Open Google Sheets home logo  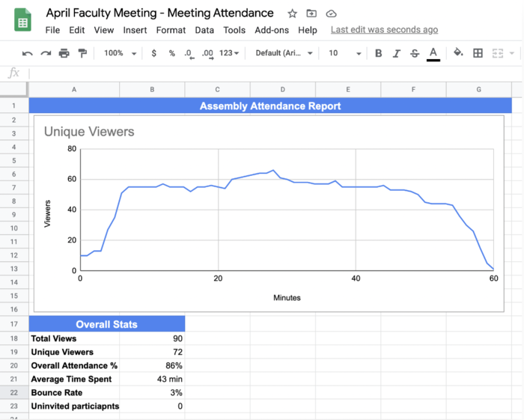[22, 21]
